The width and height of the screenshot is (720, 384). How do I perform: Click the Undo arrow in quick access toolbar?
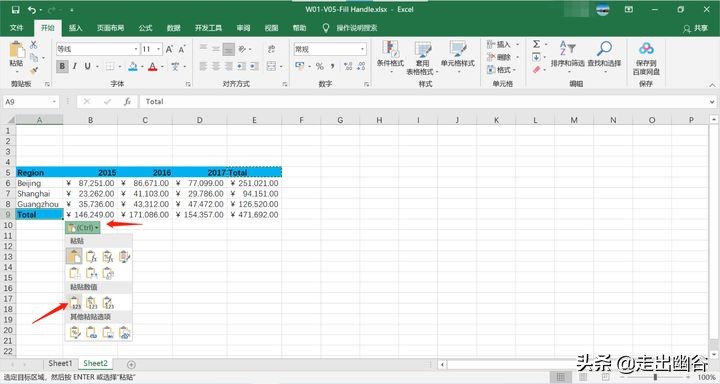tap(32, 10)
